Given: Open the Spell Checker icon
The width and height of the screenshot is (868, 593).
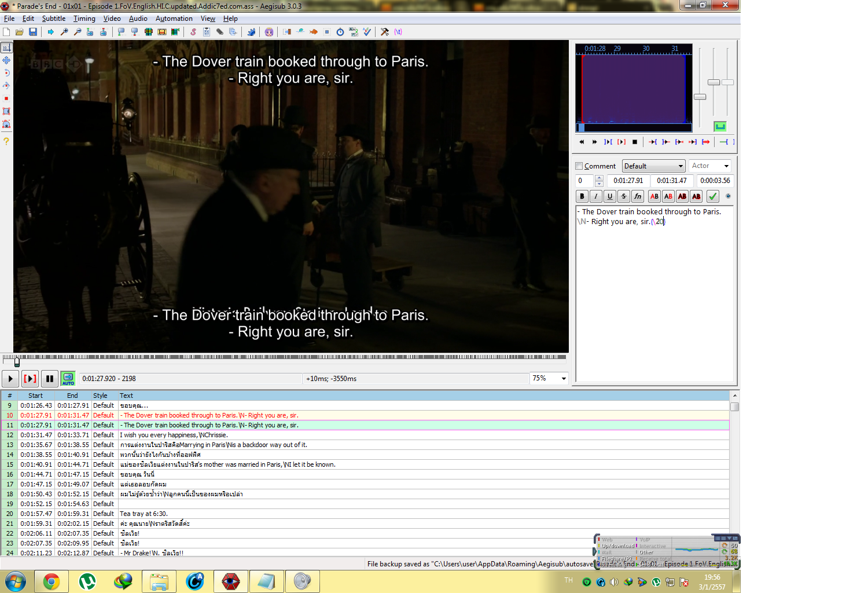Looking at the screenshot, I should (367, 32).
